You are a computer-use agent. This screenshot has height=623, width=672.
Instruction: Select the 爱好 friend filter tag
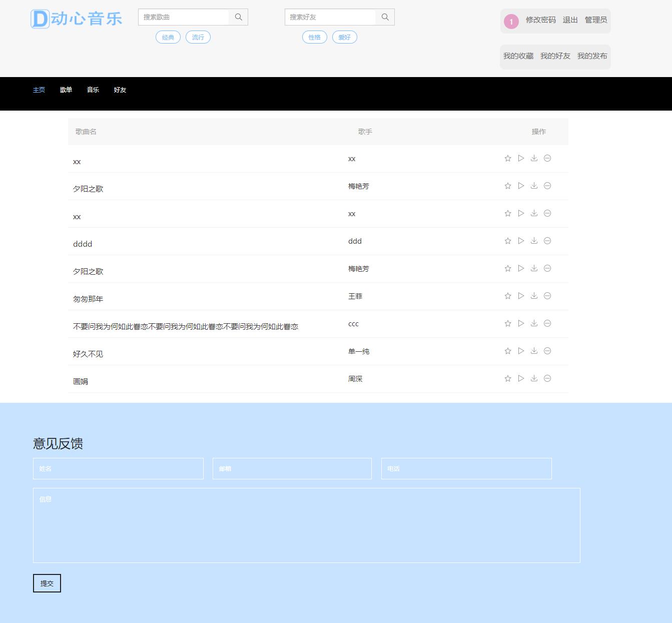click(x=344, y=37)
